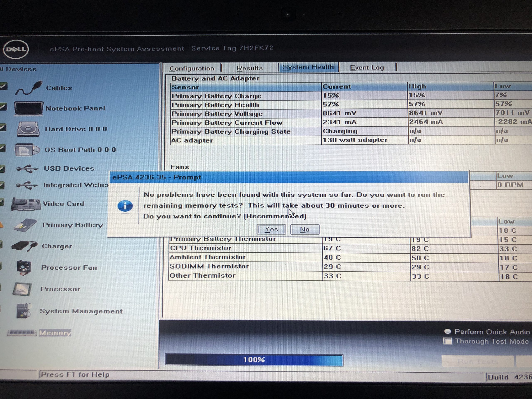Click the Press F1 for Help status text
Screen dimensions: 532x399
click(75, 374)
